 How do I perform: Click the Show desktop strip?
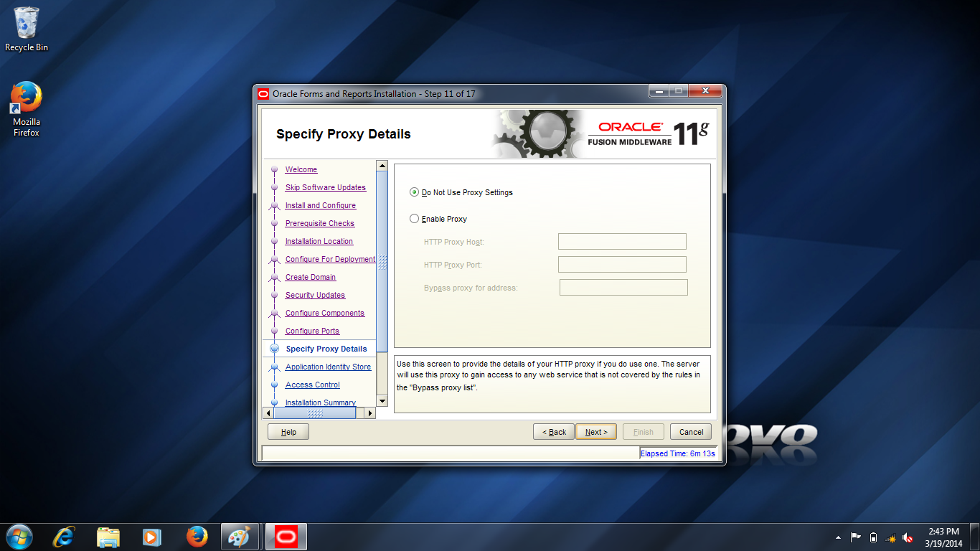pos(975,537)
